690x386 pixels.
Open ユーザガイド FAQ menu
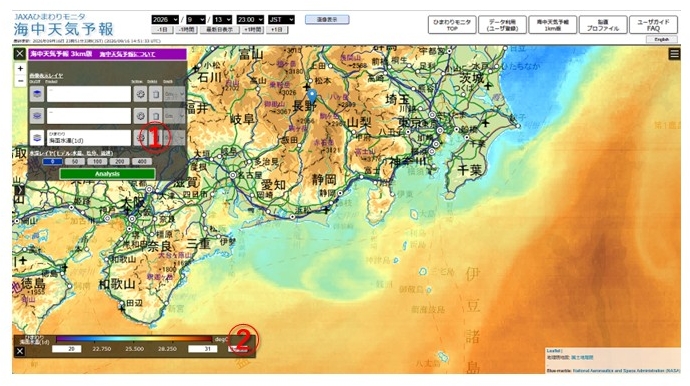click(x=653, y=25)
